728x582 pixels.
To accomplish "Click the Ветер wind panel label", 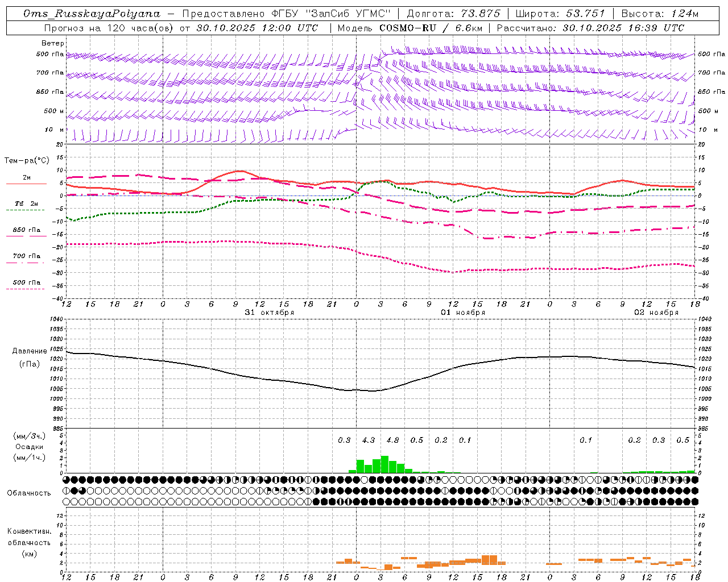I will (x=53, y=43).
